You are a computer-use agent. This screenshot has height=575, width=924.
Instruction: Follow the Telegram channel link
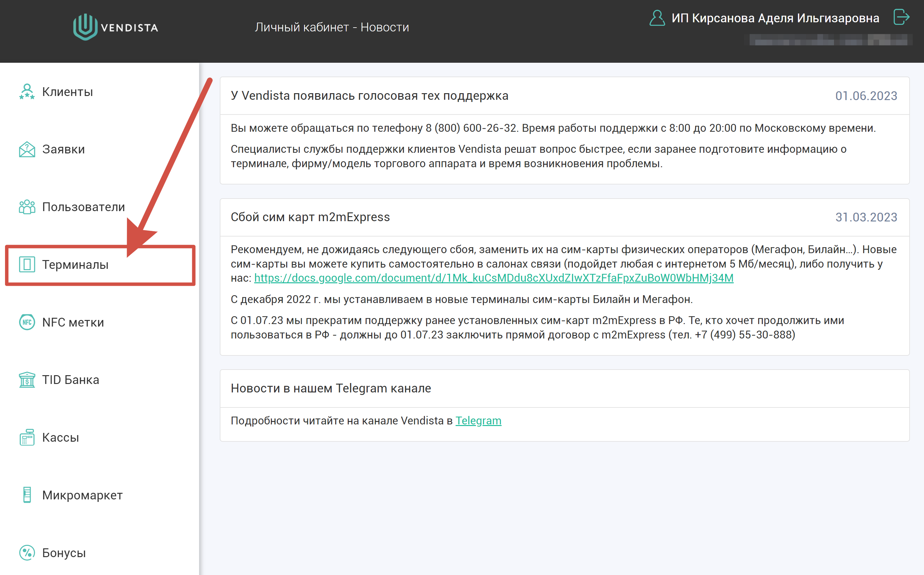tap(478, 421)
